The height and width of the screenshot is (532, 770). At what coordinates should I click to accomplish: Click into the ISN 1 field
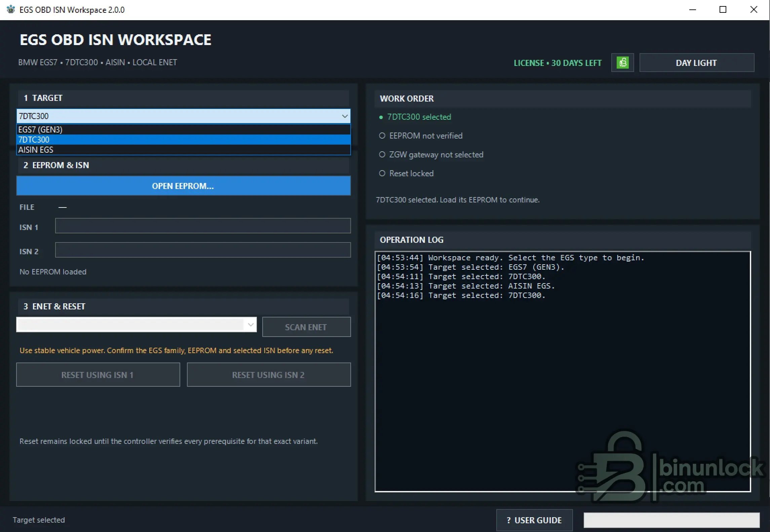[203, 226]
